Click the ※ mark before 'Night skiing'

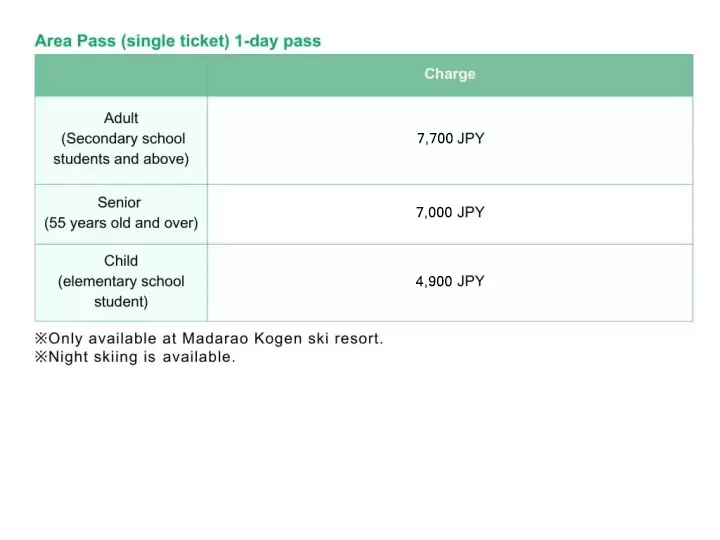(x=41, y=358)
